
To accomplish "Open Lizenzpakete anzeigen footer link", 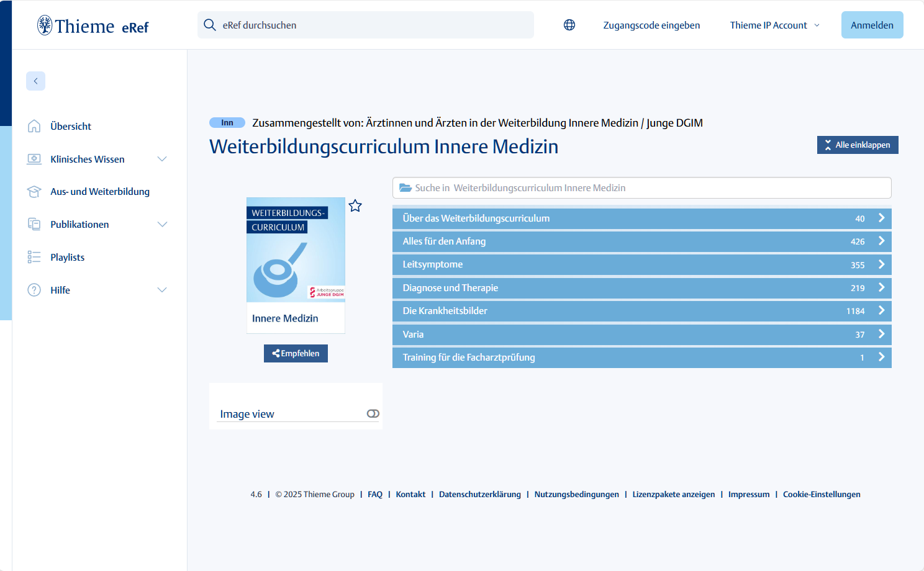I will [674, 494].
